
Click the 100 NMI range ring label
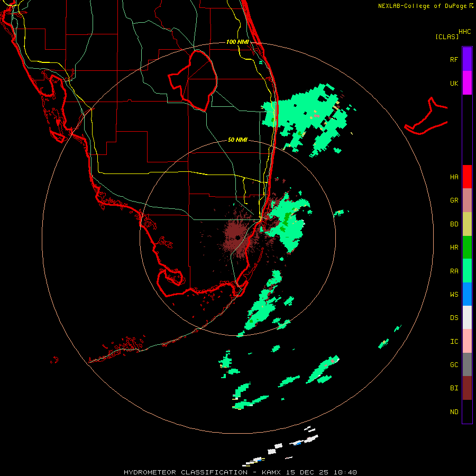[x=237, y=42]
